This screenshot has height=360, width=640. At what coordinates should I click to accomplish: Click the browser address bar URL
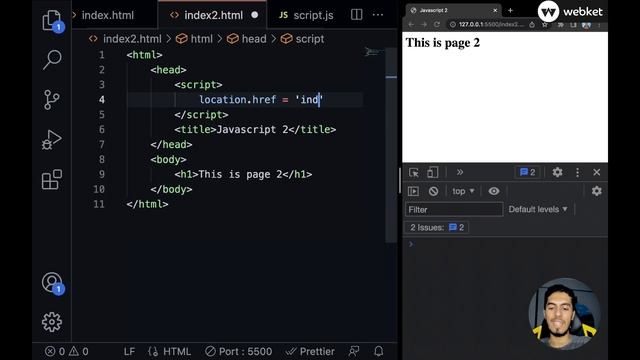(x=491, y=24)
